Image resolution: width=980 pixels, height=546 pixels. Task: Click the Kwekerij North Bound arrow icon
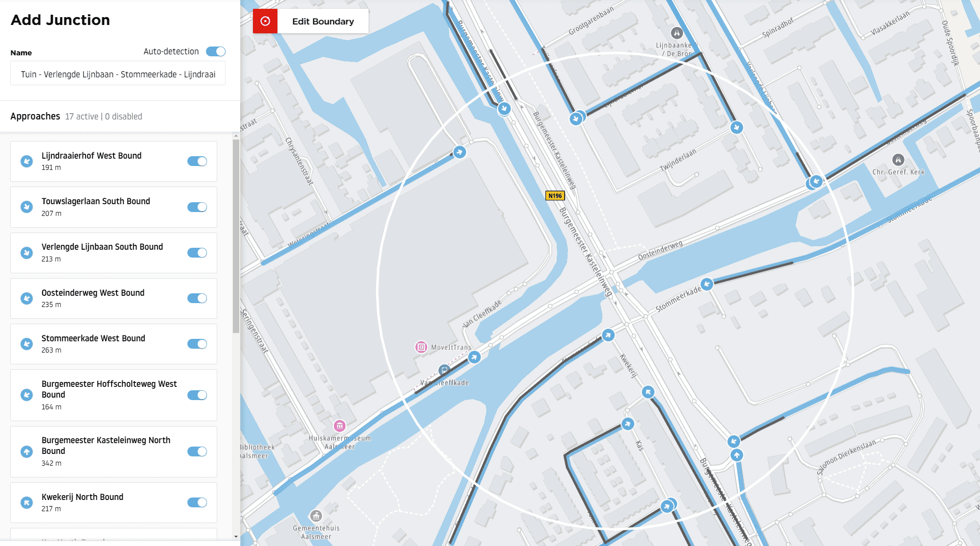point(26,502)
